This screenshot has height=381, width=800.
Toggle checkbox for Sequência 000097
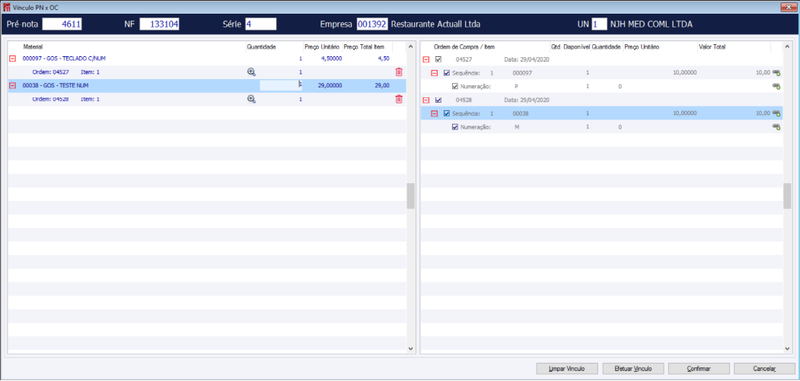pyautogui.click(x=447, y=73)
